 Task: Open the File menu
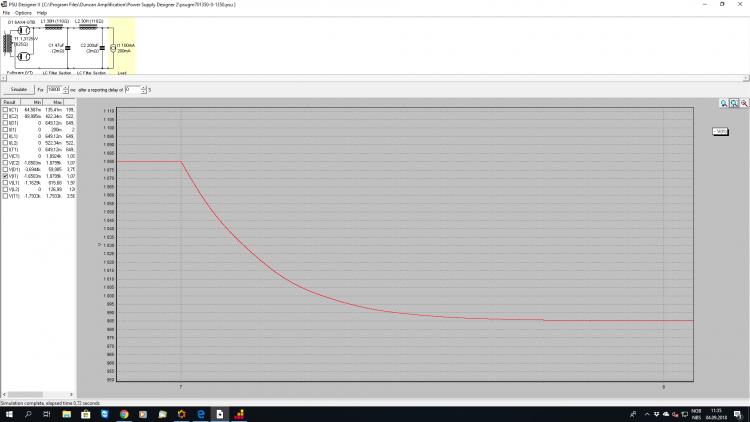click(x=6, y=13)
